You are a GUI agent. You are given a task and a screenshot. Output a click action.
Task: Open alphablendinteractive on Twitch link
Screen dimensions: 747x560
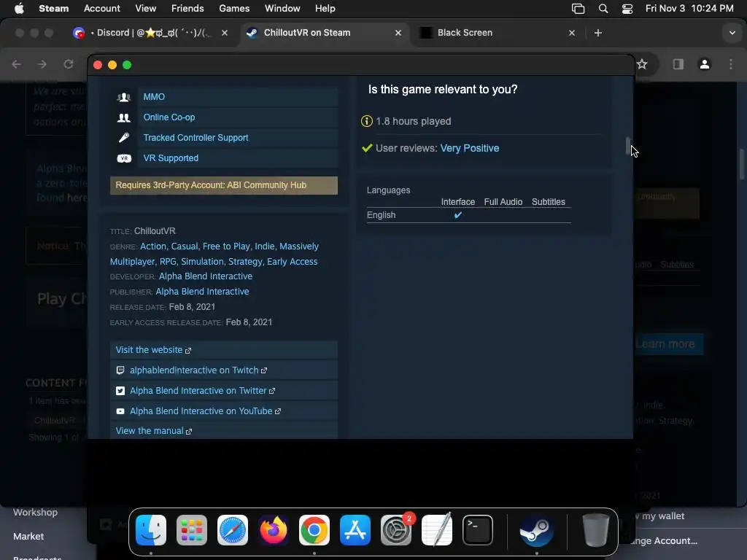198,370
